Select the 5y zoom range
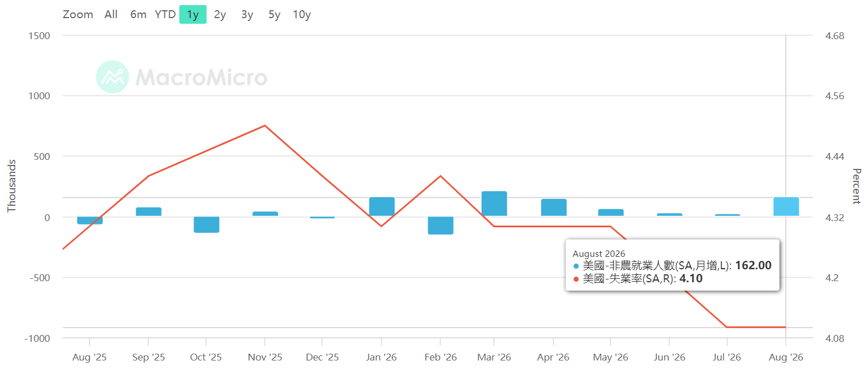Viewport: 868px width, 369px height. pos(274,15)
